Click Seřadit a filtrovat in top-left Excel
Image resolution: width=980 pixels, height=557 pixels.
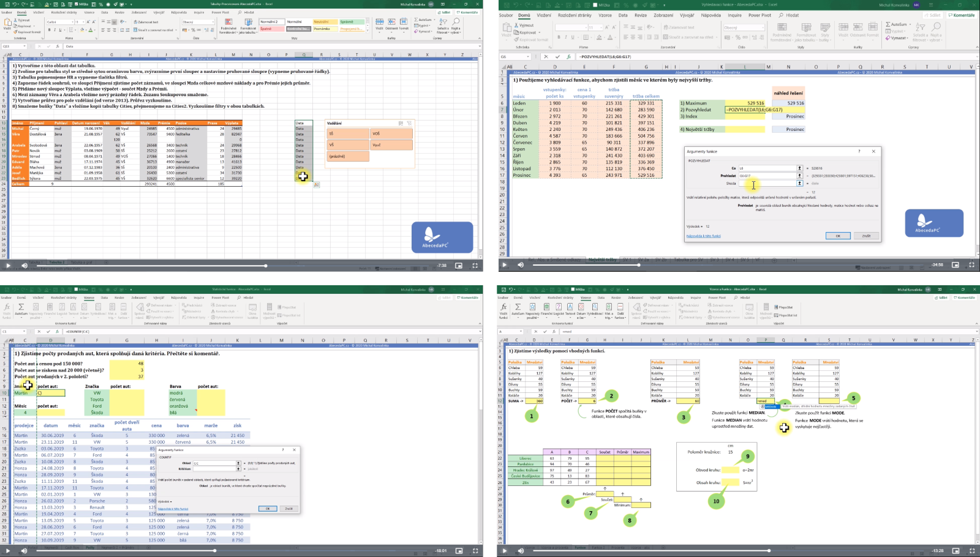coord(443,26)
